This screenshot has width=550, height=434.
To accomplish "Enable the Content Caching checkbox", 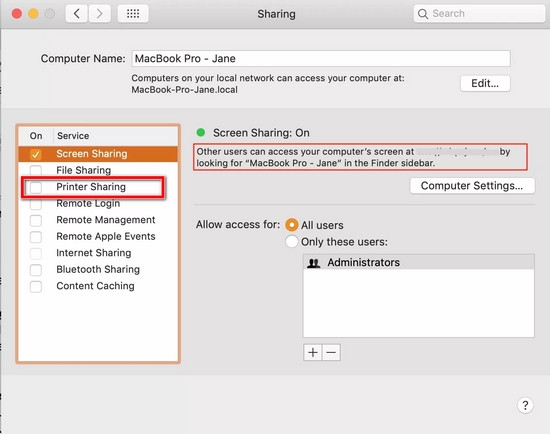I will (x=36, y=286).
